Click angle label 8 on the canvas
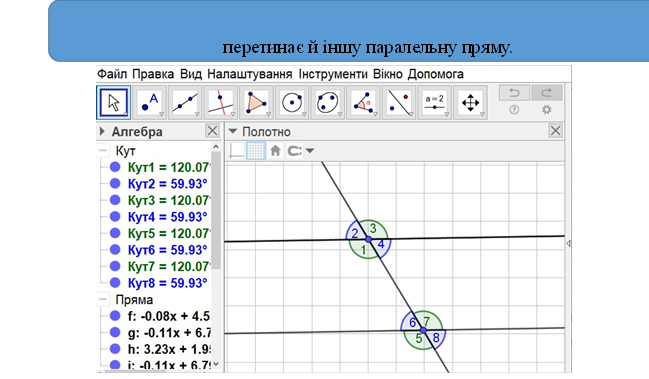Viewport: 649px width, 379px height. point(436,338)
